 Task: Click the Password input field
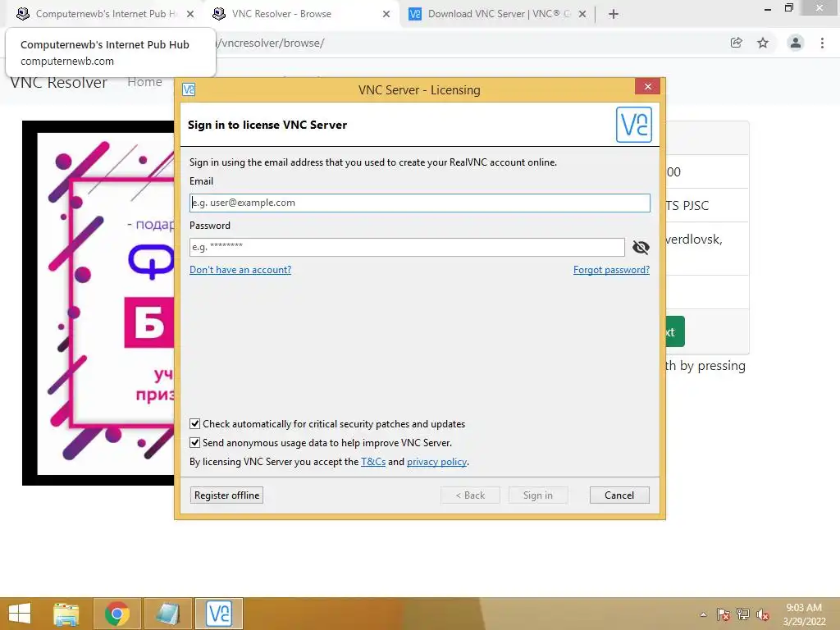tap(407, 247)
